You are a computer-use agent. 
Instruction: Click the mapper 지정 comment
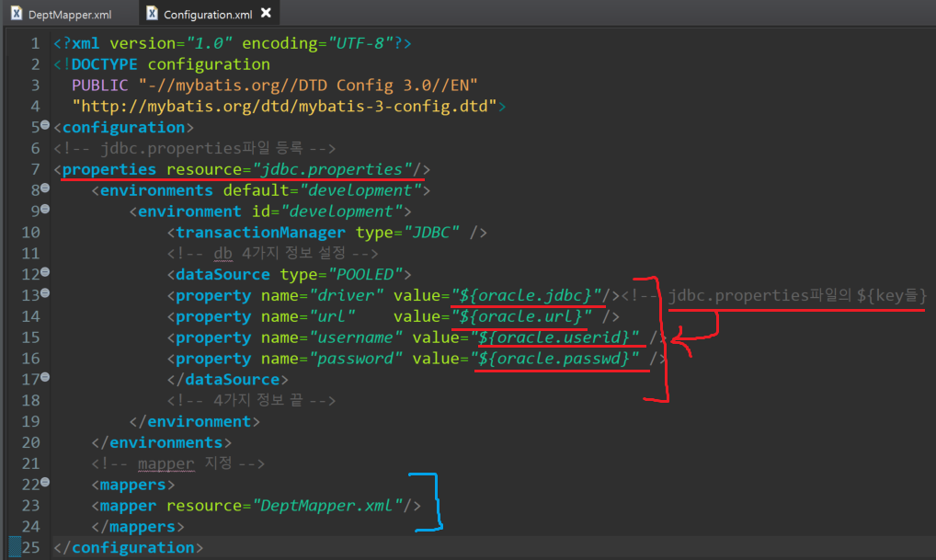177,463
